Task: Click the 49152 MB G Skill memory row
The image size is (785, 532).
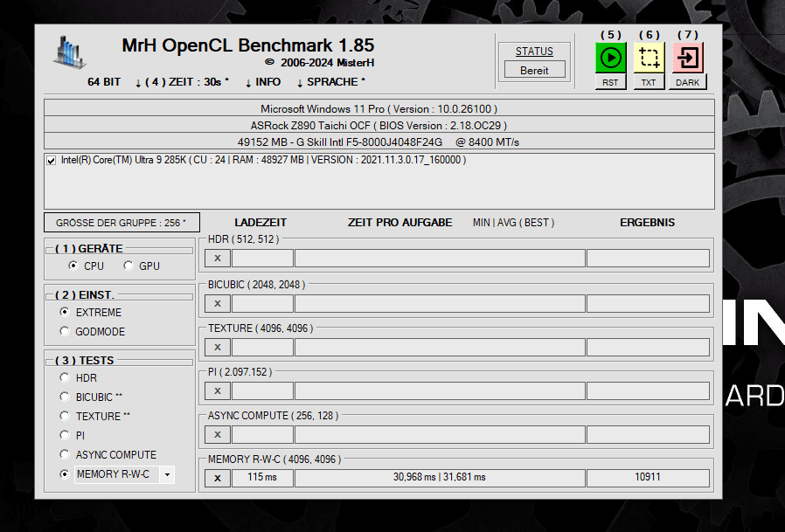Action: pyautogui.click(x=379, y=142)
